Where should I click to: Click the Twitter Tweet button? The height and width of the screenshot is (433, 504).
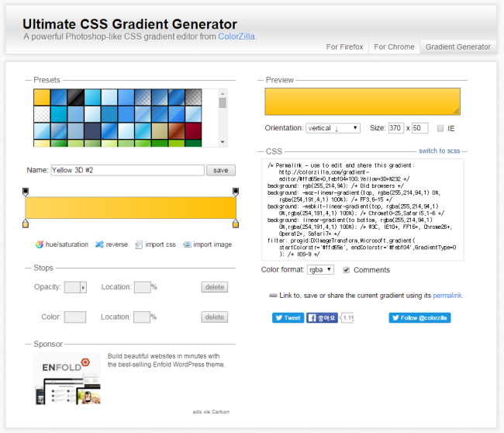(x=288, y=318)
